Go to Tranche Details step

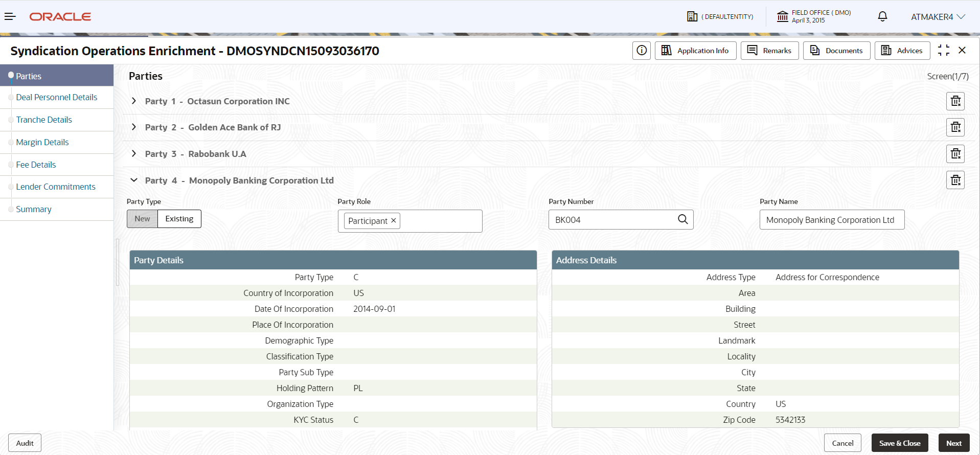pyautogui.click(x=44, y=120)
